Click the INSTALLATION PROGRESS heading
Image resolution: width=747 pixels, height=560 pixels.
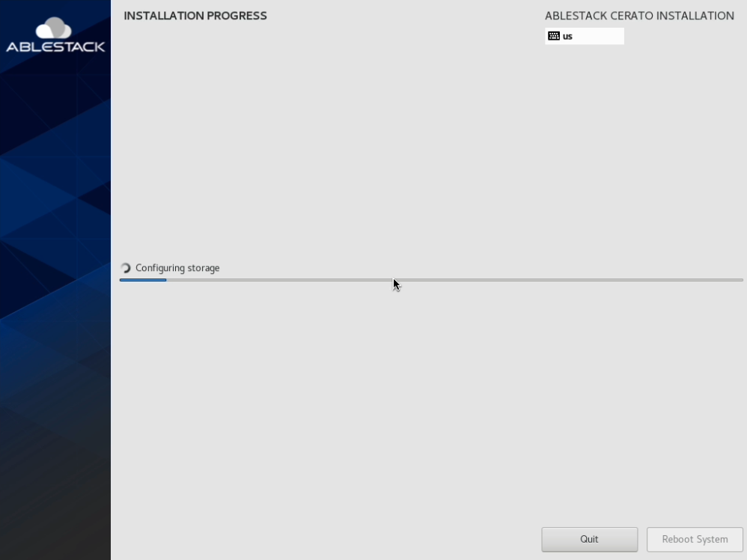pyautogui.click(x=195, y=16)
